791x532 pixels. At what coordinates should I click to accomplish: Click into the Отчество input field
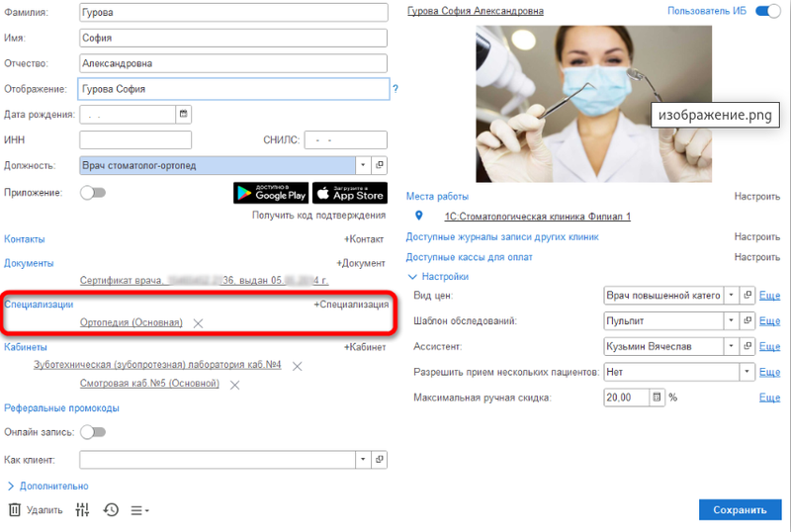(x=233, y=63)
